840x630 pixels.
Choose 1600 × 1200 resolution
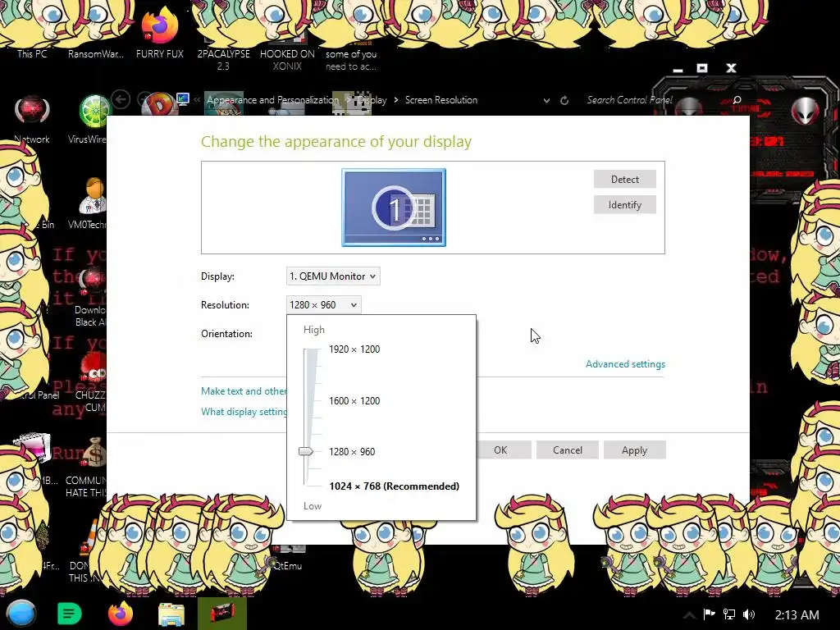click(354, 400)
